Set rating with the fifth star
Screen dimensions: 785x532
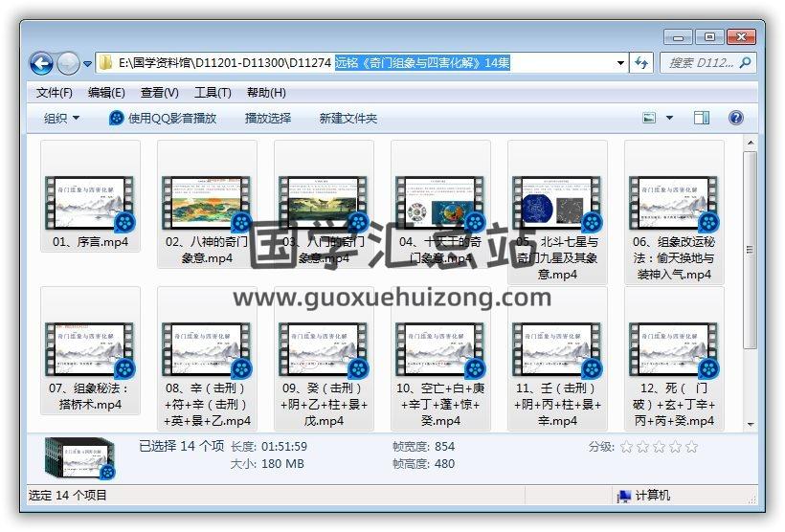pos(692,447)
